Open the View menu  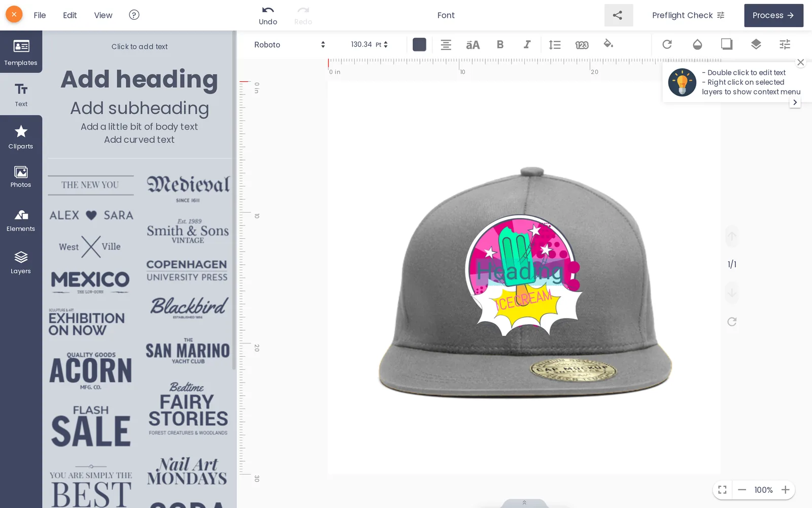click(103, 15)
